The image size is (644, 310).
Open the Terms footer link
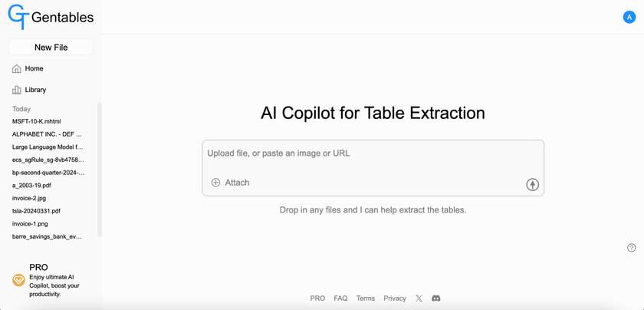pyautogui.click(x=366, y=298)
